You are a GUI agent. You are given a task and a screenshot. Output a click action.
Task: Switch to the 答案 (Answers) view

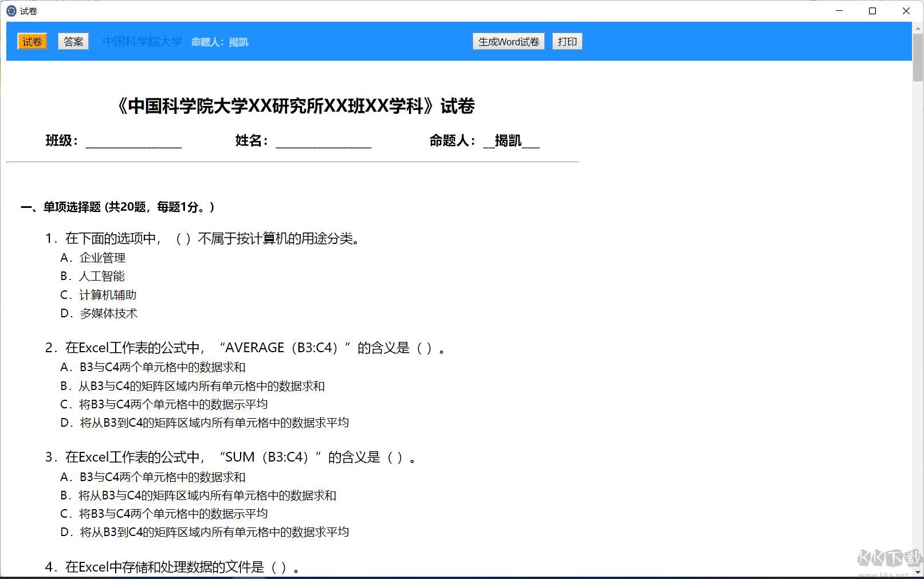(73, 41)
